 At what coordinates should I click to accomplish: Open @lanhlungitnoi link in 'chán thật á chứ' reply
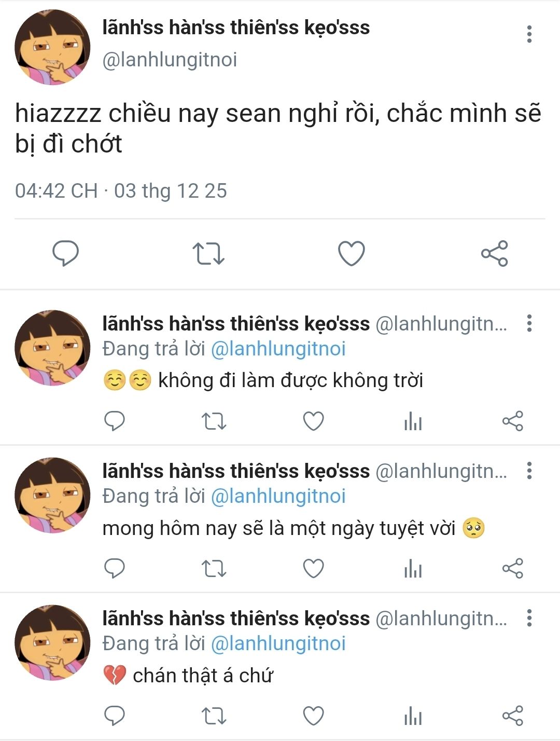[278, 643]
